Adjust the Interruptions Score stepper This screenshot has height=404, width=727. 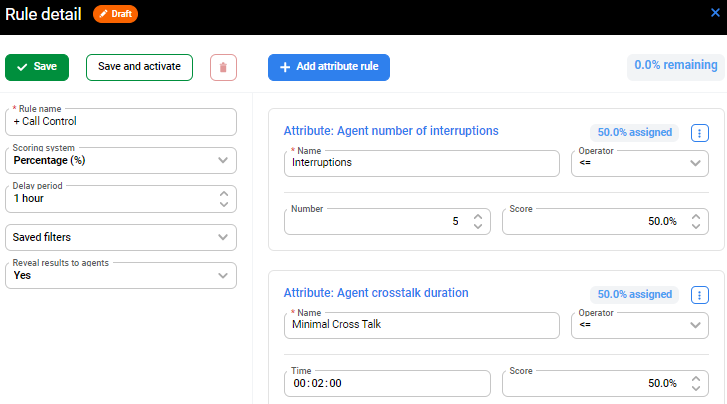pos(695,221)
